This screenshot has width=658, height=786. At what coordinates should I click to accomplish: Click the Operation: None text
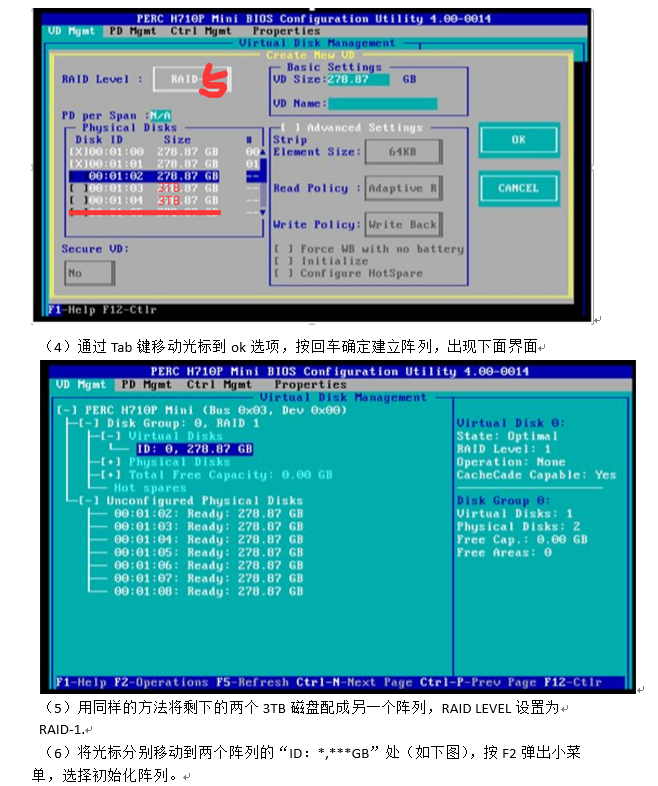[511, 462]
